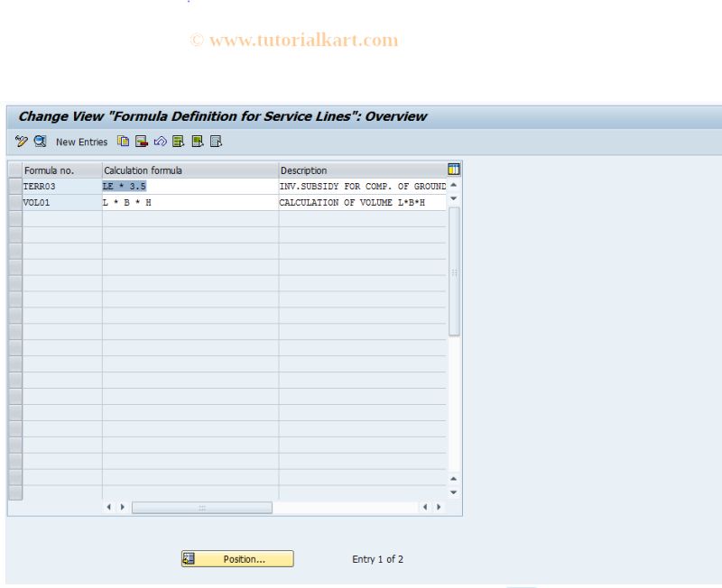Click the Position... button

pyautogui.click(x=237, y=559)
